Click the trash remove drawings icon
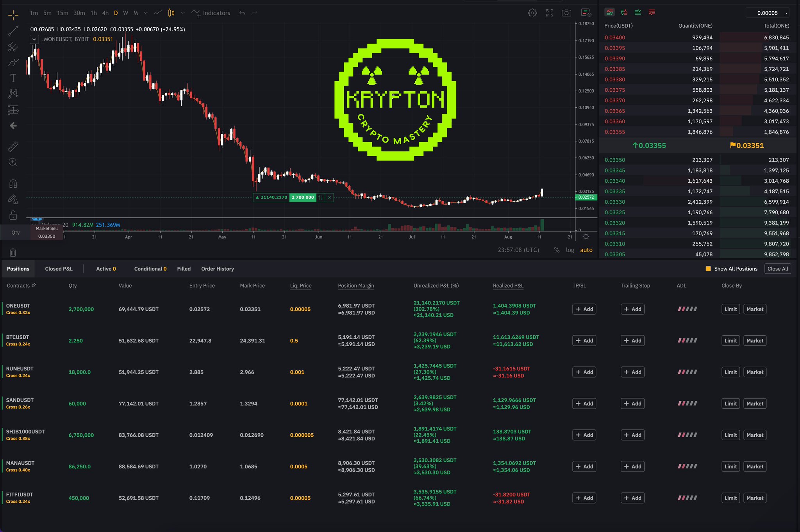Viewport: 800px width, 532px height. tap(13, 253)
